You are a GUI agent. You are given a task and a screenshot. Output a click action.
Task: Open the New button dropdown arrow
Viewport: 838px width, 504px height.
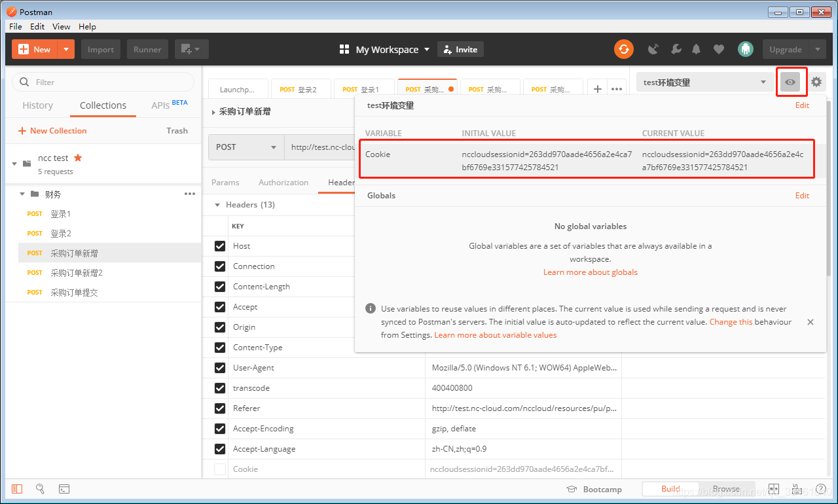[66, 49]
